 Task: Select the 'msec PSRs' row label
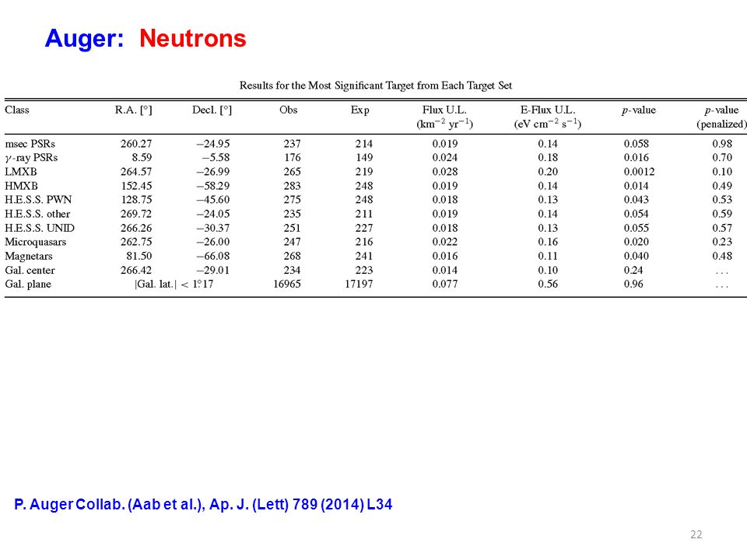click(30, 144)
